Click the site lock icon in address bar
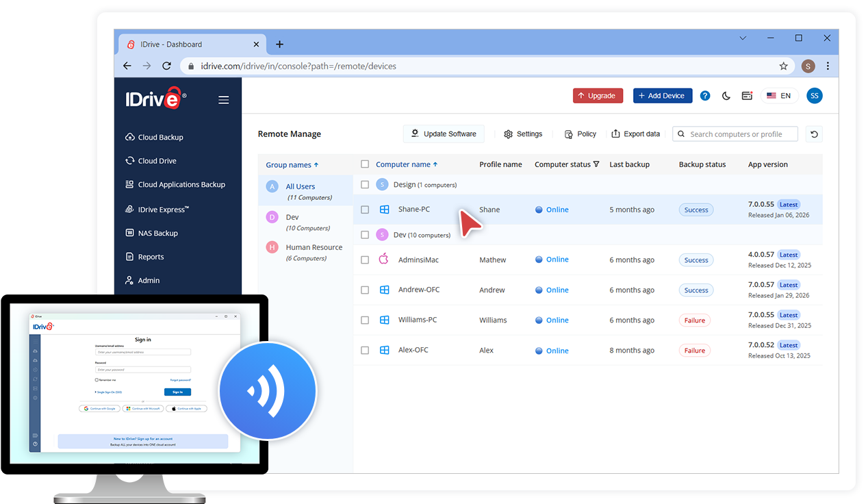Viewport: 868px width, 504px height. click(190, 66)
